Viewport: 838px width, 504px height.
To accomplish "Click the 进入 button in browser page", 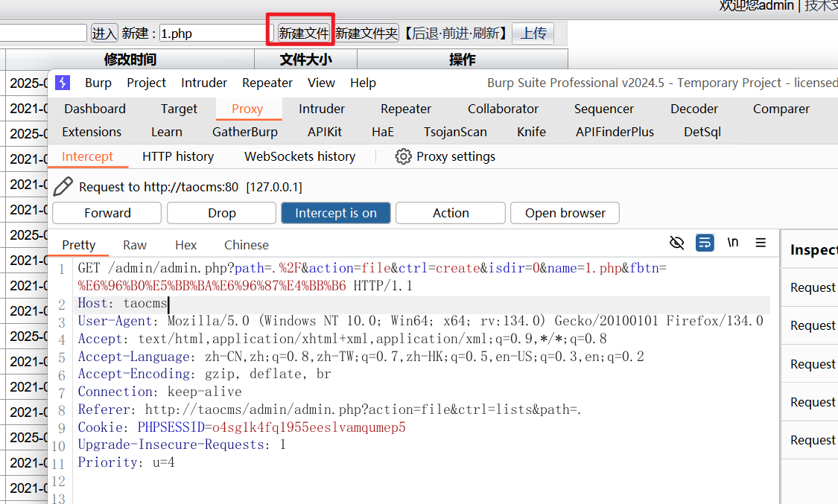I will 104,33.
